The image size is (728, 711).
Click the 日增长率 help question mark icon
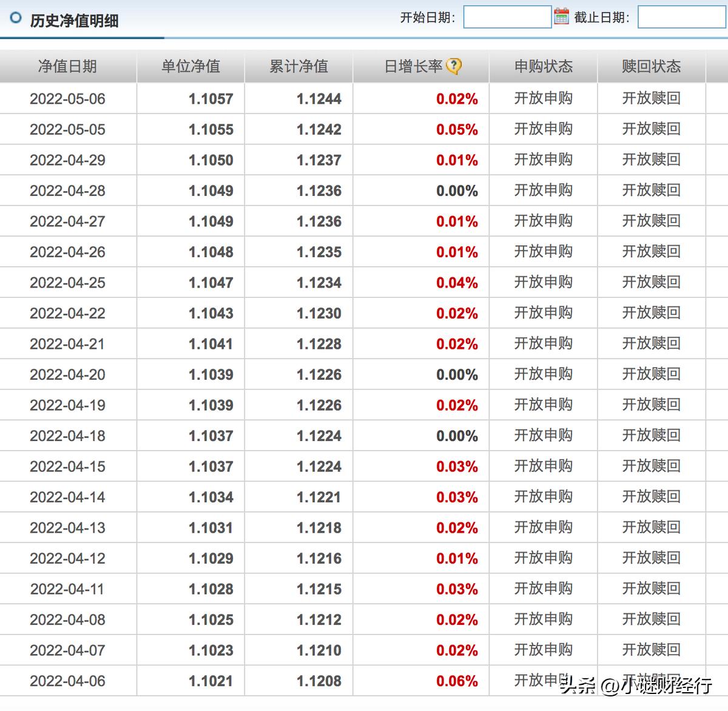pyautogui.click(x=454, y=66)
